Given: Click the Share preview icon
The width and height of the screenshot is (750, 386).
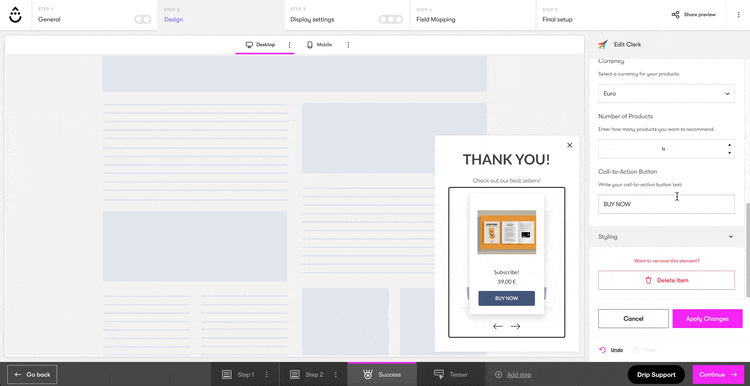Looking at the screenshot, I should click(675, 15).
